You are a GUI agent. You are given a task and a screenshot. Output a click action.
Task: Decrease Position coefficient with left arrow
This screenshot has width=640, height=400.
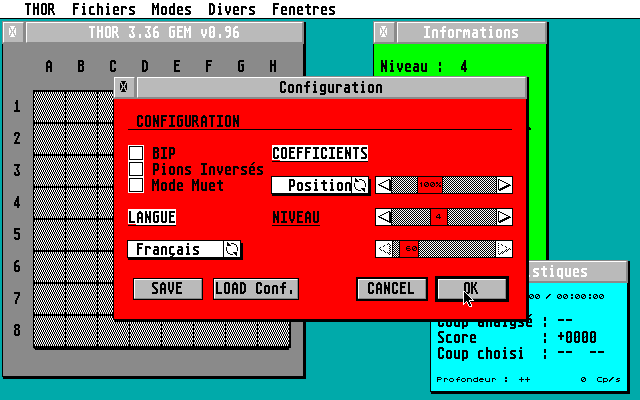tap(384, 185)
